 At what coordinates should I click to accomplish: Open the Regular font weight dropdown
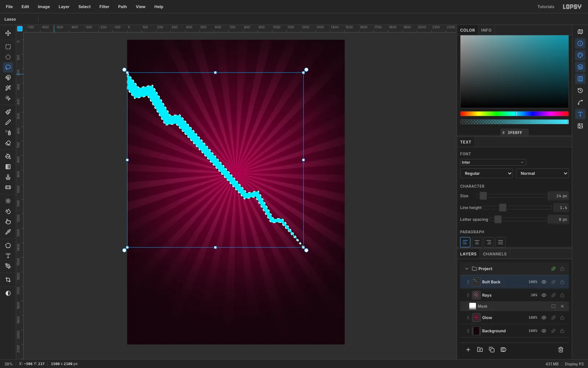point(487,173)
